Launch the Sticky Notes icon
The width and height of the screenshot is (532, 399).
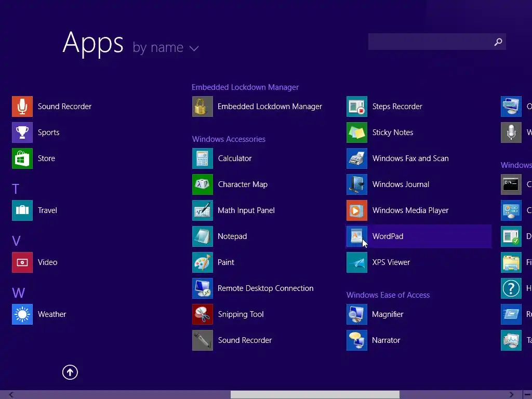tap(357, 132)
